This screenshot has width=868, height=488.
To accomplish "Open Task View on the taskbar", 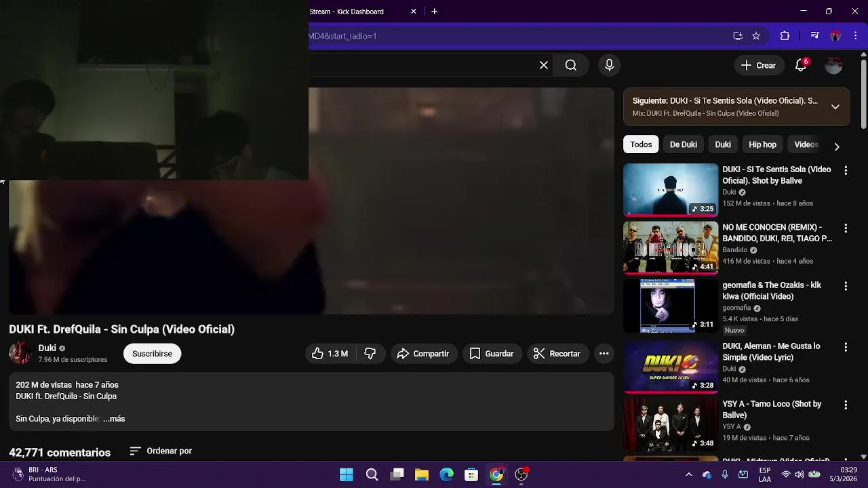I will point(397,474).
